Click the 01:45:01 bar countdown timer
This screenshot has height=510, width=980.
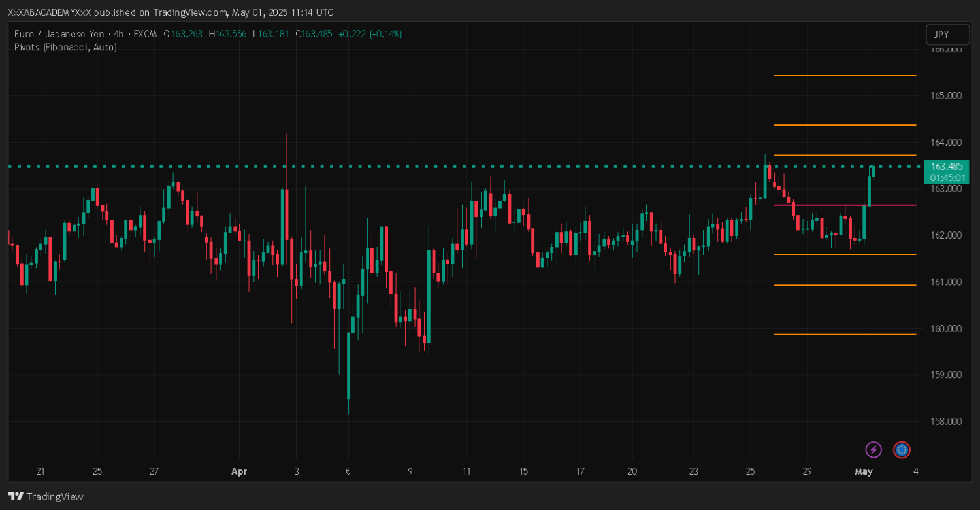(x=946, y=177)
